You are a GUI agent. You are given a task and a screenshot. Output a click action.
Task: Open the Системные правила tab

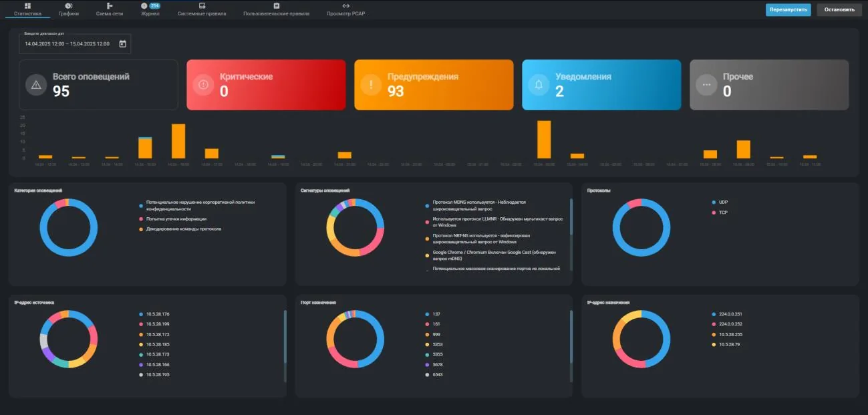tap(202, 9)
